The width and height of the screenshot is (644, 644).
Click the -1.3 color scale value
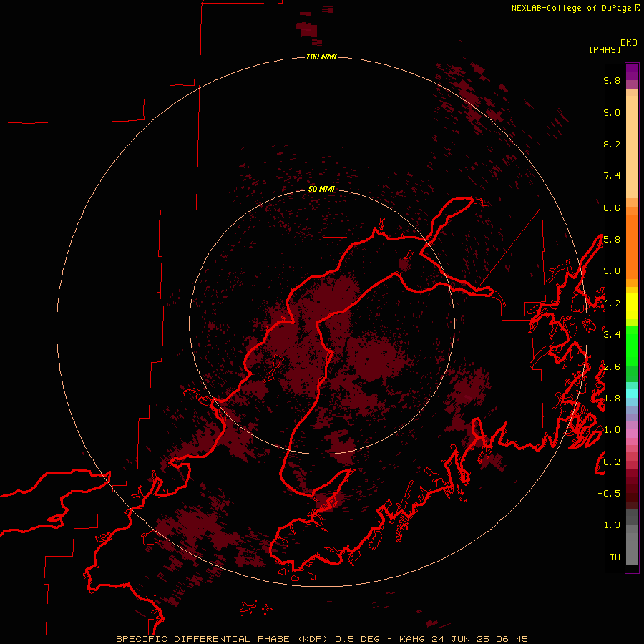[609, 525]
